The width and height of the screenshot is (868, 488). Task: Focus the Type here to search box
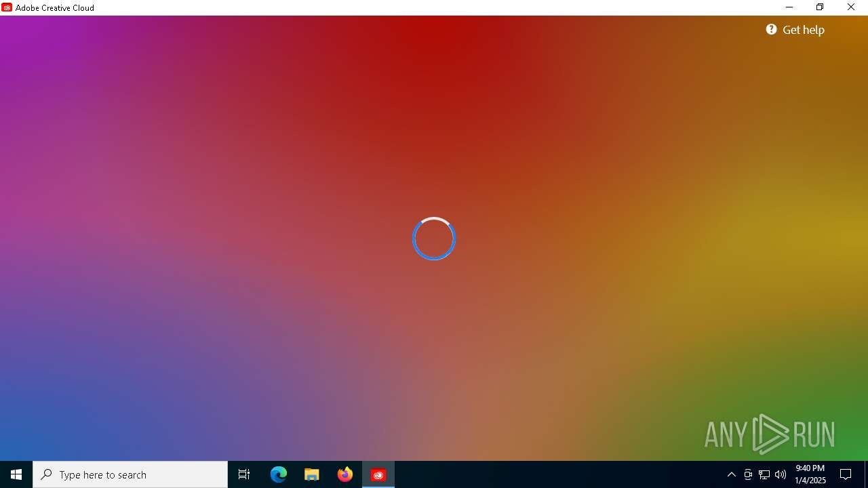(130, 474)
